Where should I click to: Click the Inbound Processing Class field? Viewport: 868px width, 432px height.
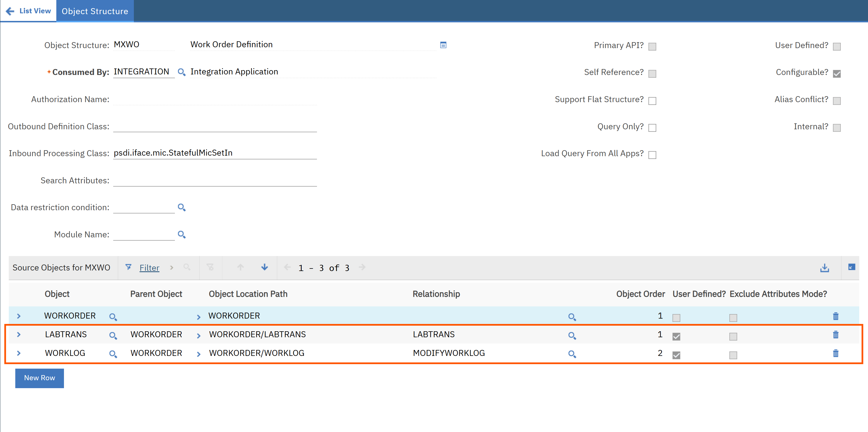[215, 153]
